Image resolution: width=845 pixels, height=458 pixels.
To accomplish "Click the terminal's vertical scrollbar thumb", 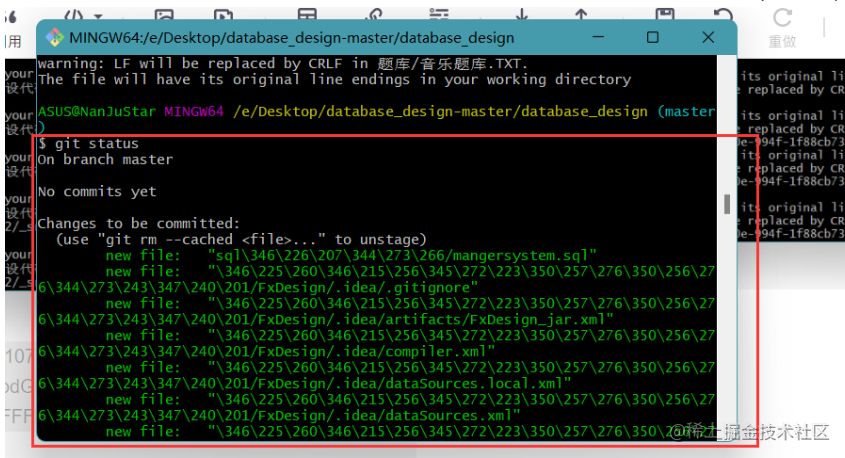I will [727, 204].
